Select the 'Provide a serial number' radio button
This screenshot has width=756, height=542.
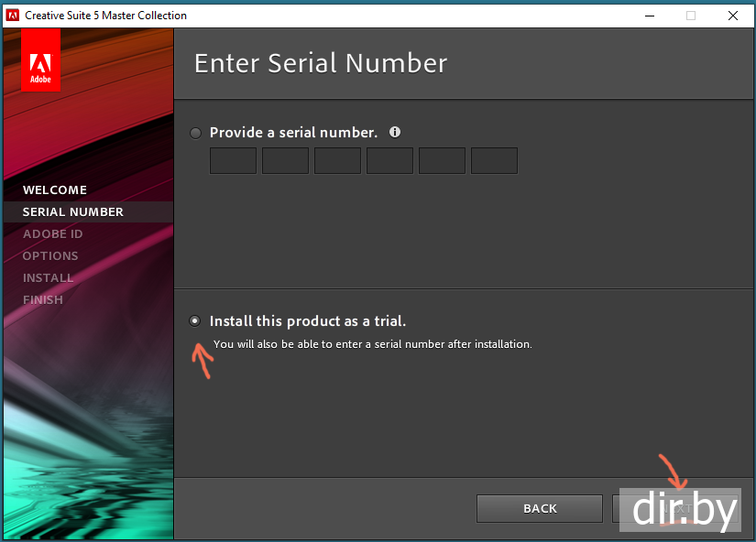pyautogui.click(x=195, y=133)
